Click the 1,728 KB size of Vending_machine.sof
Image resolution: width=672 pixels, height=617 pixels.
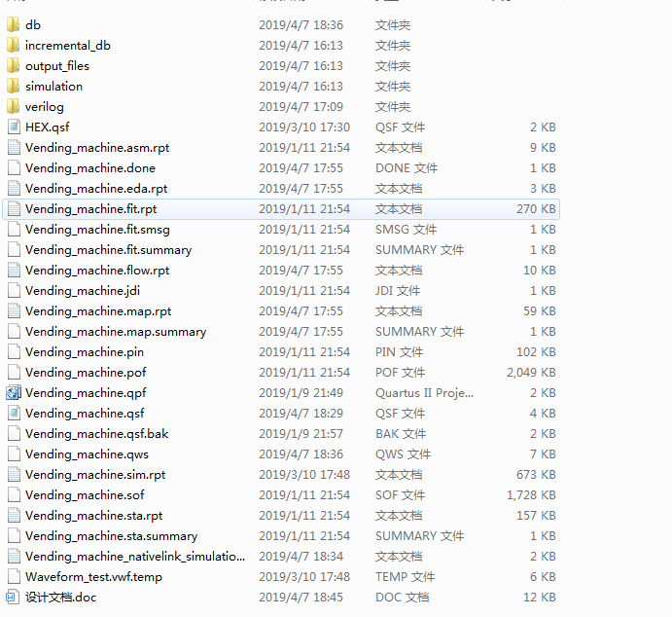(531, 495)
